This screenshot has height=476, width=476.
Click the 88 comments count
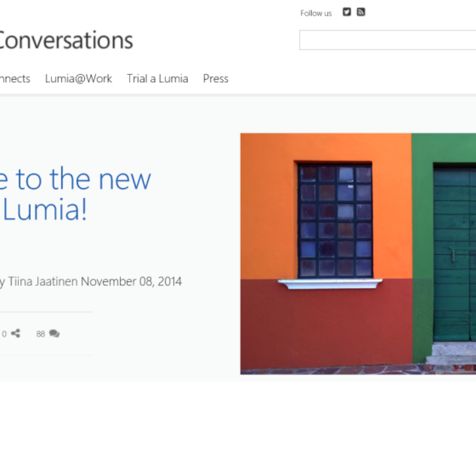[40, 334]
